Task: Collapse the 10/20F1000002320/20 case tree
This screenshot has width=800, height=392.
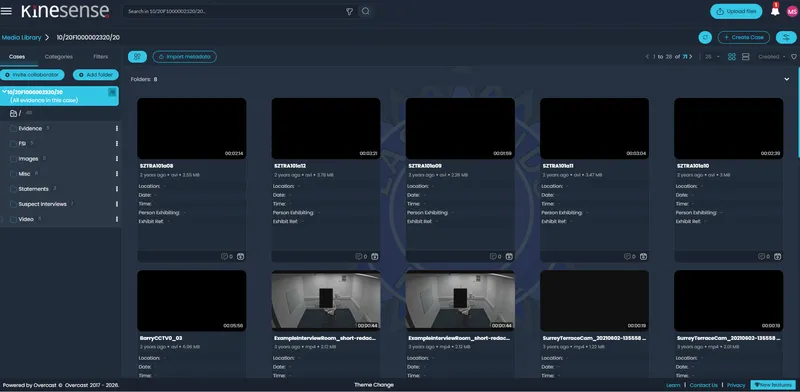Action: click(4, 92)
